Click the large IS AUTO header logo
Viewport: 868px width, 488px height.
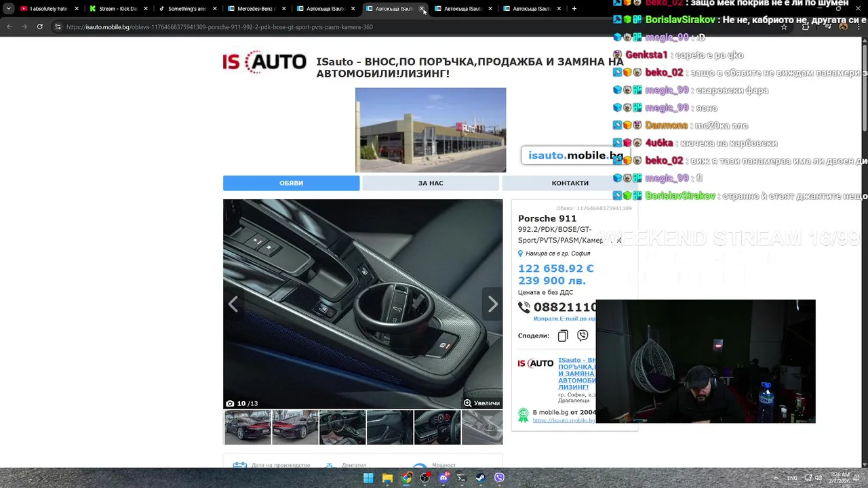pyautogui.click(x=264, y=62)
